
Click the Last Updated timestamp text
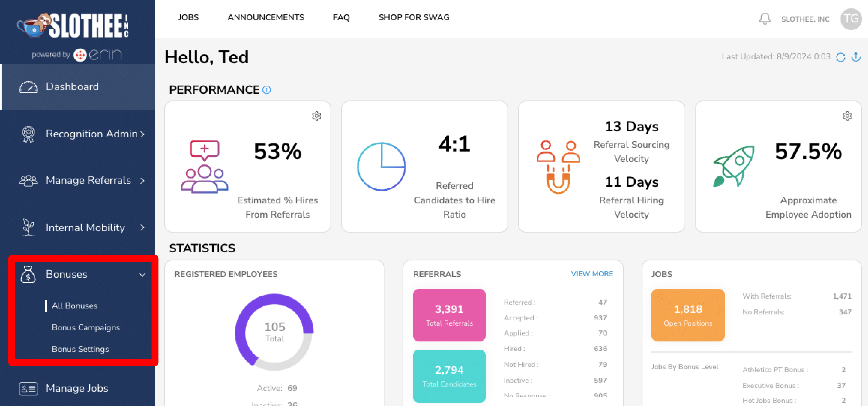pyautogui.click(x=776, y=56)
